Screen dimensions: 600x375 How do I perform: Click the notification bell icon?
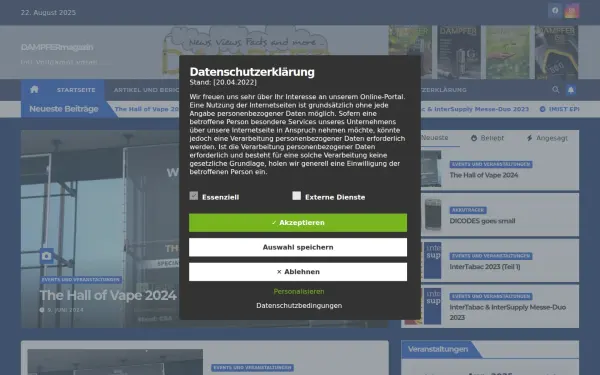point(571,90)
